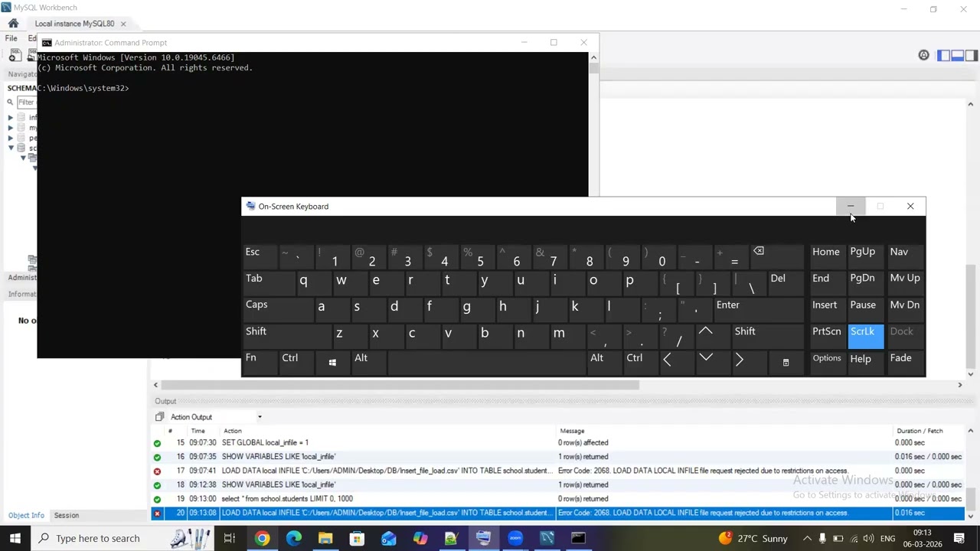Click success icon on output row 18
980x551 pixels.
[x=158, y=485]
